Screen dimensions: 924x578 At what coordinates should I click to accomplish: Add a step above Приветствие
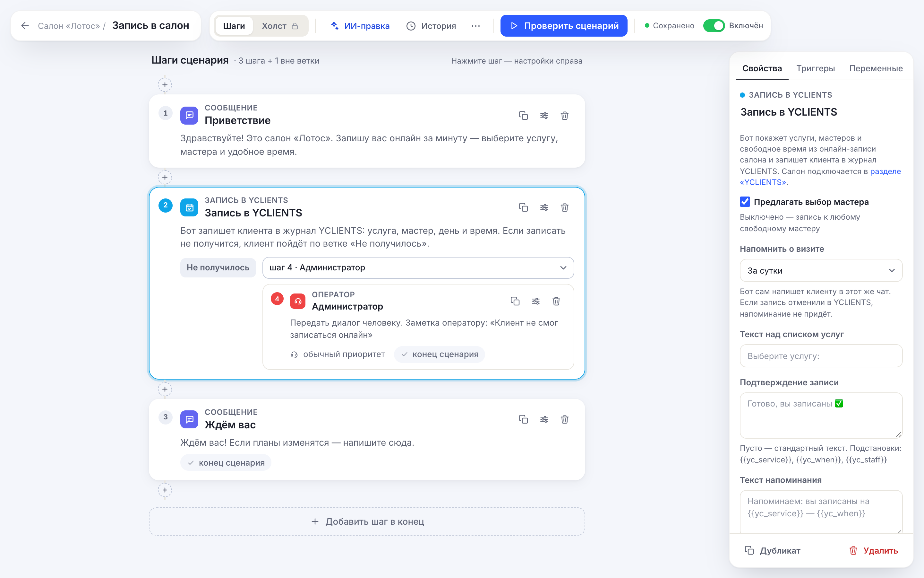[x=165, y=84]
